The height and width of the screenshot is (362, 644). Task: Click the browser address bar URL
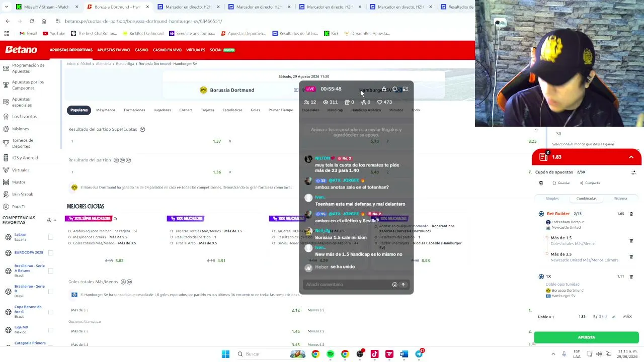click(143, 21)
